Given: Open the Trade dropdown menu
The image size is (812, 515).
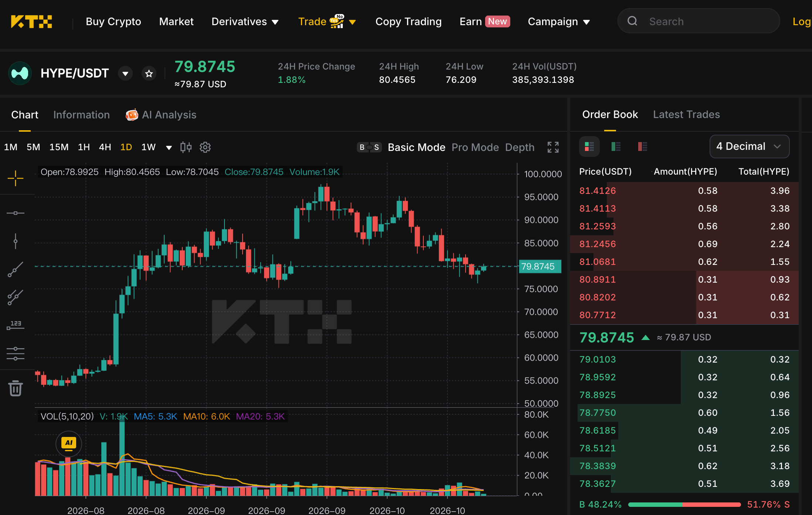Looking at the screenshot, I should pos(327,21).
